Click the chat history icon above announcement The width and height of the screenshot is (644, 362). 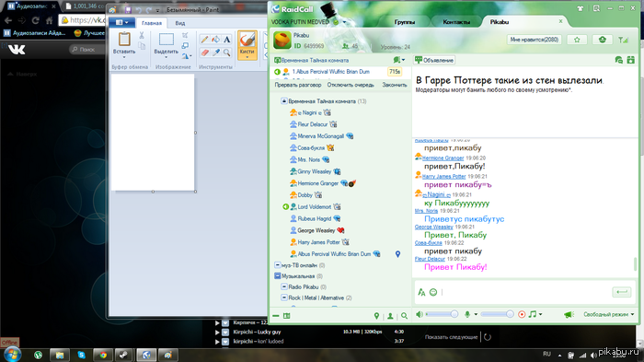(x=618, y=60)
